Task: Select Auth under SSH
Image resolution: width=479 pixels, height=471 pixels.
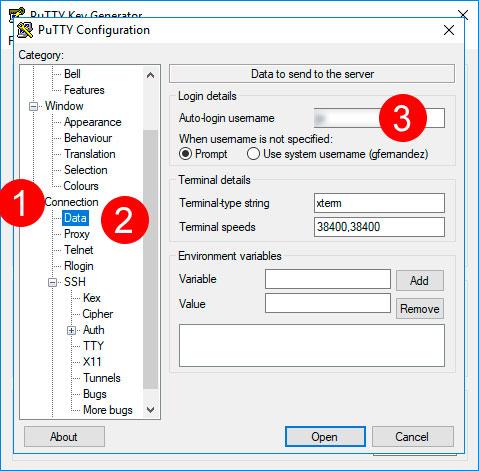Action: tap(94, 330)
